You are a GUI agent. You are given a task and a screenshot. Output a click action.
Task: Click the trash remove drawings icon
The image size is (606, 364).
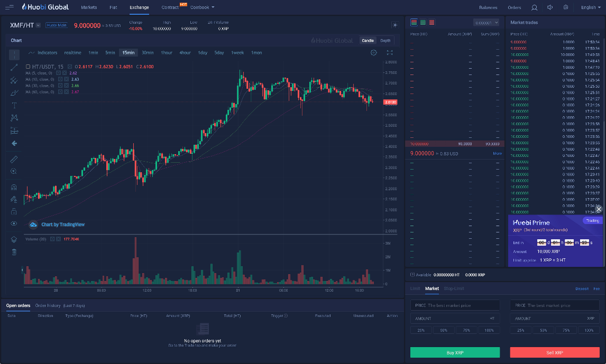14,252
